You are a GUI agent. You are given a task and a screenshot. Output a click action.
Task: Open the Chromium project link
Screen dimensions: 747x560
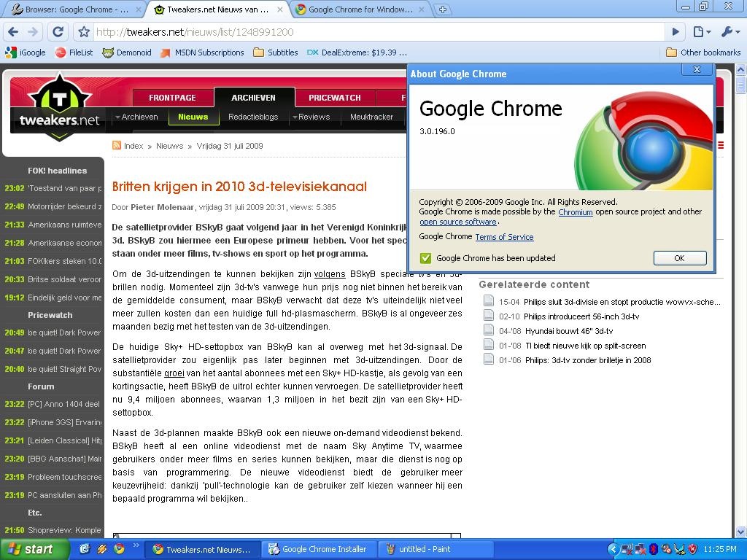pyautogui.click(x=575, y=212)
